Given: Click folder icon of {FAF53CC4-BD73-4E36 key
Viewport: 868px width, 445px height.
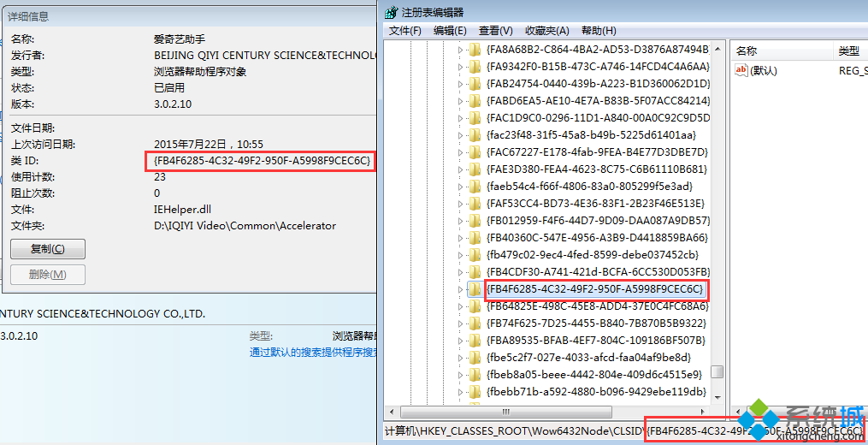Looking at the screenshot, I should (475, 204).
